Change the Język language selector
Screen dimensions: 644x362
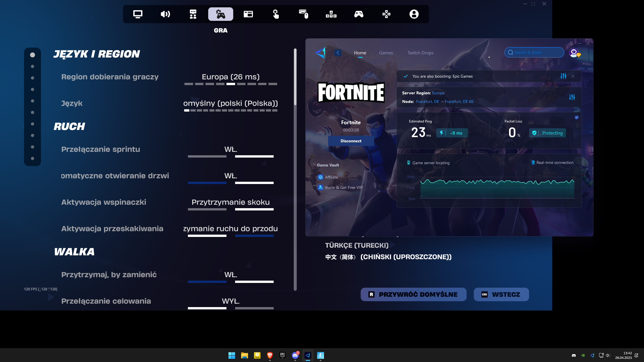(x=230, y=104)
